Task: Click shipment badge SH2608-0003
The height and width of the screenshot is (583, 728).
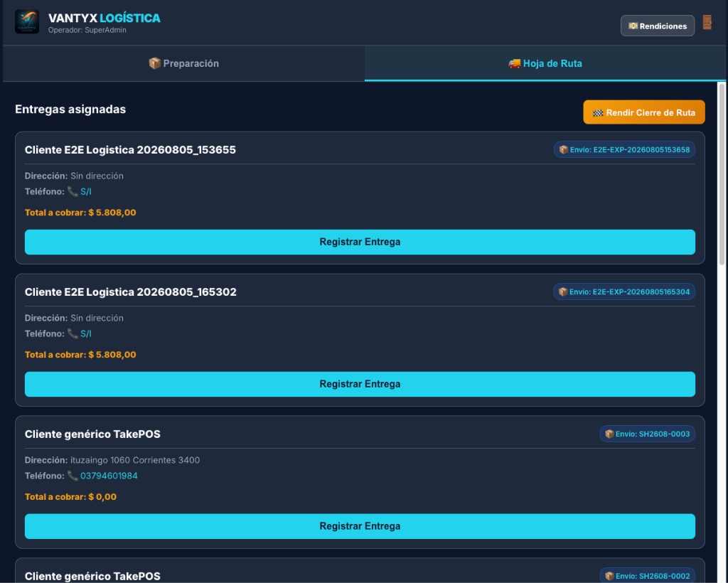Action: coord(647,434)
